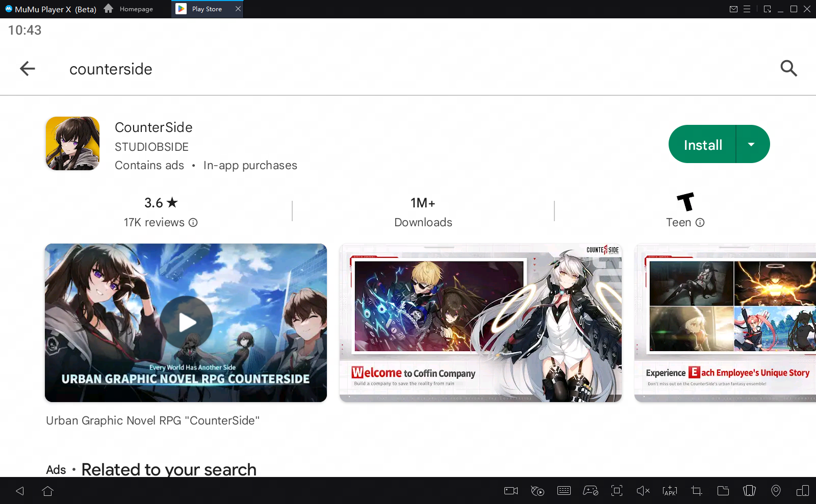Screen dimensions: 816x504
Task: Open the CounterSide app title
Action: coord(154,127)
